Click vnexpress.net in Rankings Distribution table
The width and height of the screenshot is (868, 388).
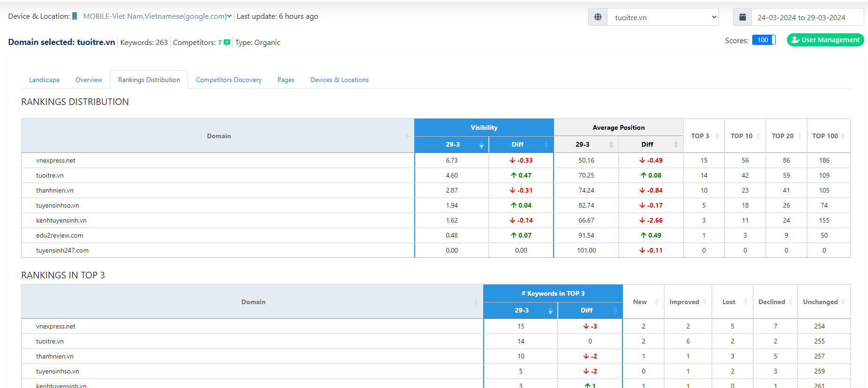tap(56, 160)
